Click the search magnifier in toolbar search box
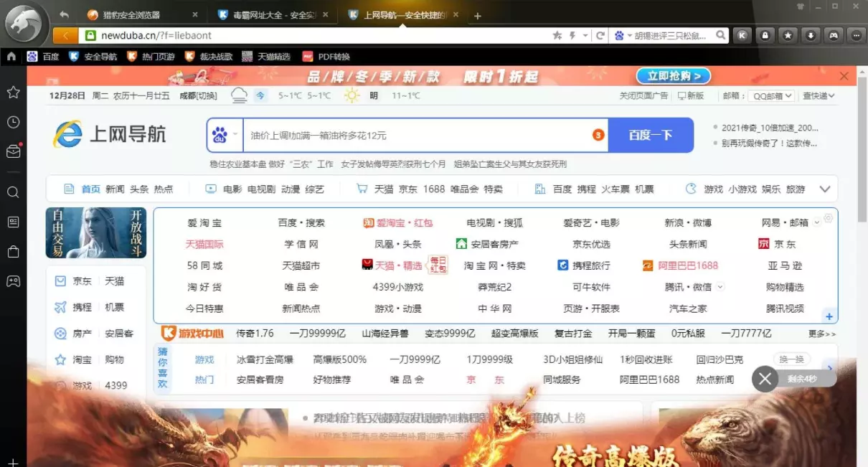 click(720, 35)
